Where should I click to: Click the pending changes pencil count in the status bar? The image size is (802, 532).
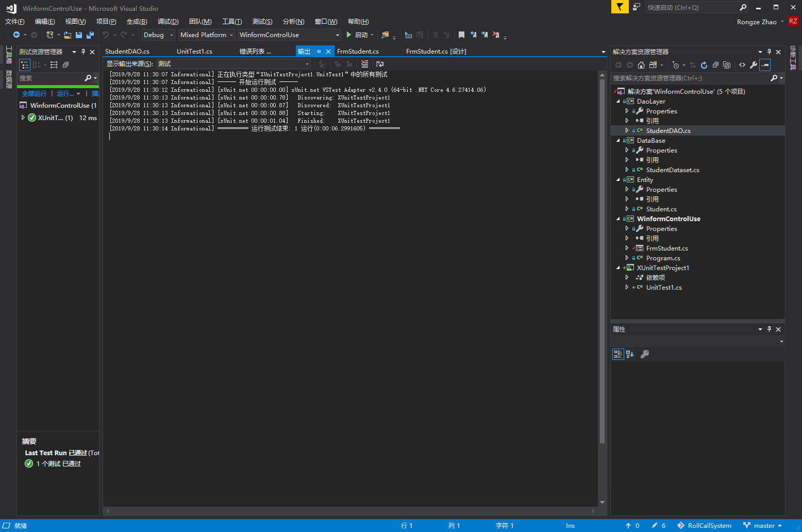[x=659, y=525]
